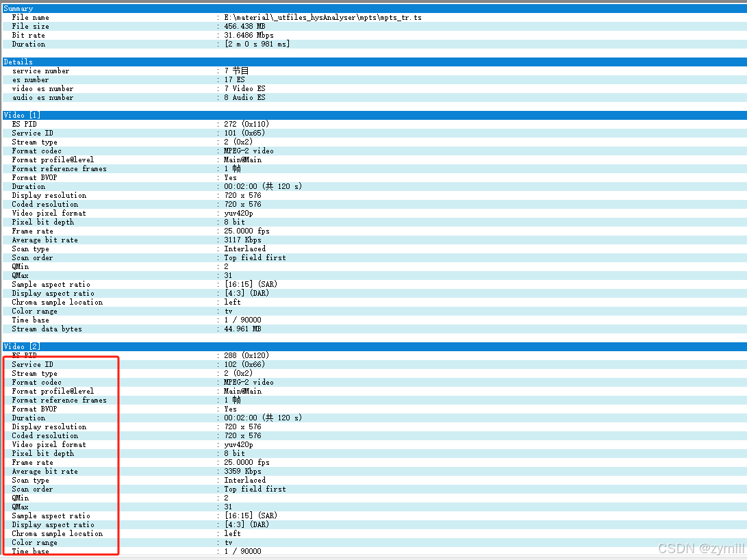Select the 7 Video ES value
747x560 pixels.
tap(245, 88)
